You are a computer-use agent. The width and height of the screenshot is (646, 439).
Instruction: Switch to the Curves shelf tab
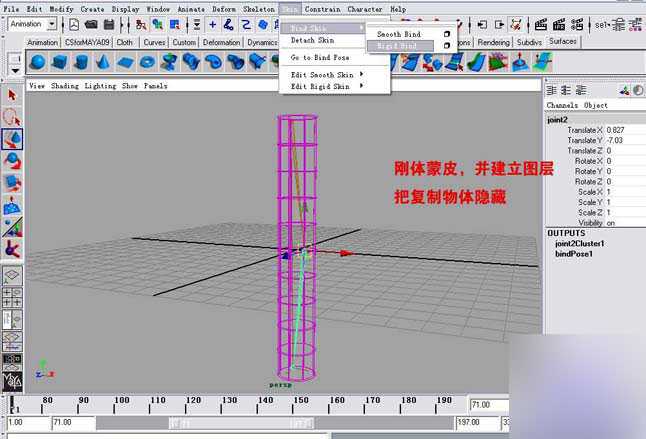point(154,42)
